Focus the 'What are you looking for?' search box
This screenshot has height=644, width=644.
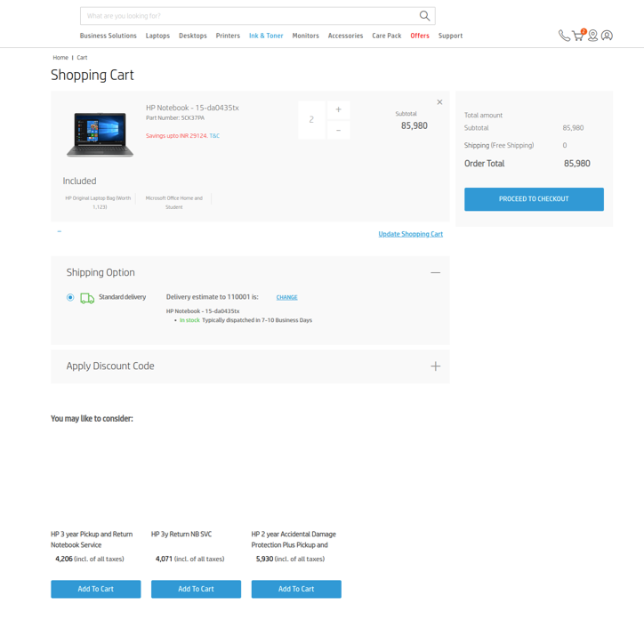tap(249, 16)
